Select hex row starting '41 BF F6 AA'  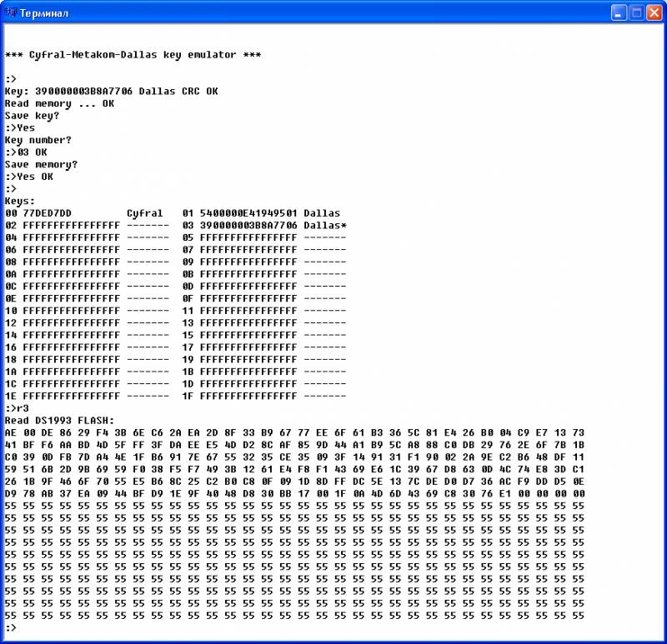tap(295, 445)
